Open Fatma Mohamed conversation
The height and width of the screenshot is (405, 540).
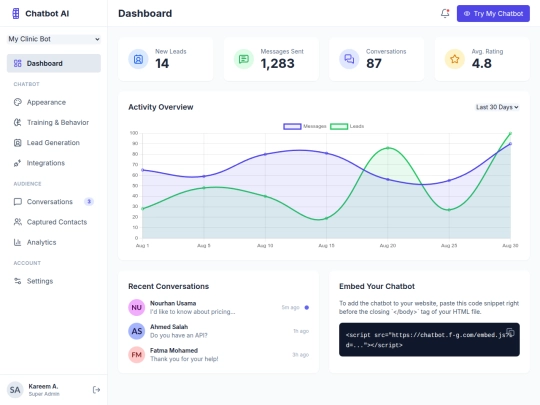pyautogui.click(x=219, y=355)
